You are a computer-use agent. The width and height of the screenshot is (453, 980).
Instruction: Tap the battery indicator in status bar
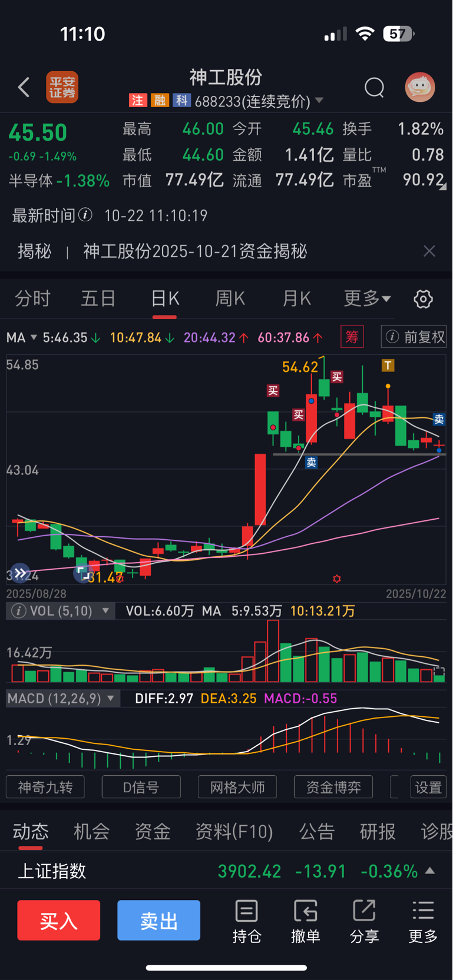click(x=399, y=34)
